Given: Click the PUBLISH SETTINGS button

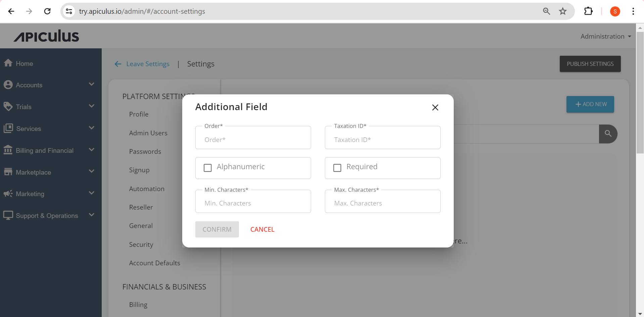Looking at the screenshot, I should (x=590, y=63).
